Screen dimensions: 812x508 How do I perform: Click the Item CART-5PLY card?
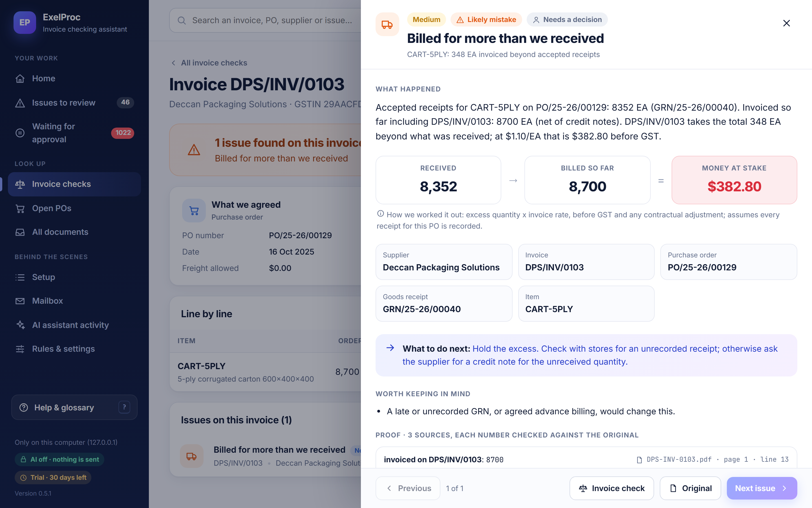tap(586, 304)
